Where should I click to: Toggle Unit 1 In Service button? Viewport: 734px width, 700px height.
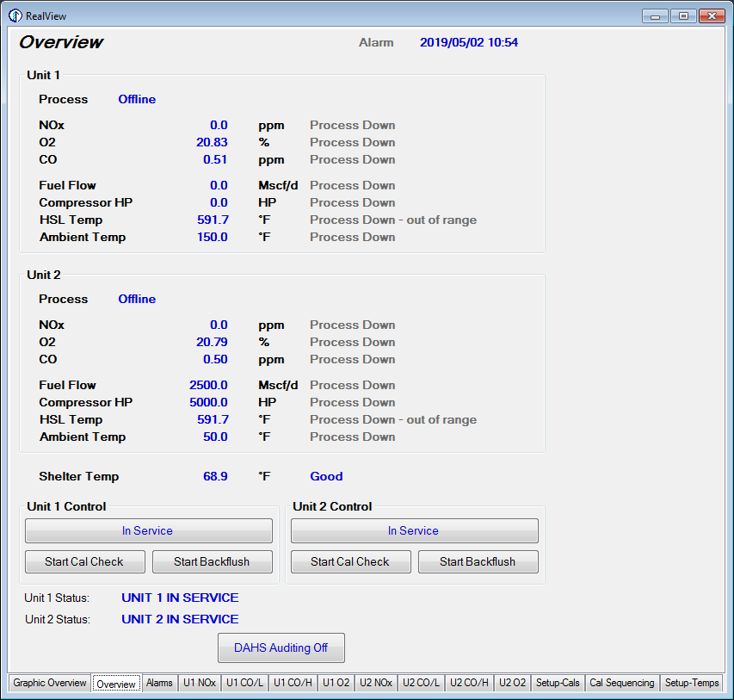click(148, 530)
